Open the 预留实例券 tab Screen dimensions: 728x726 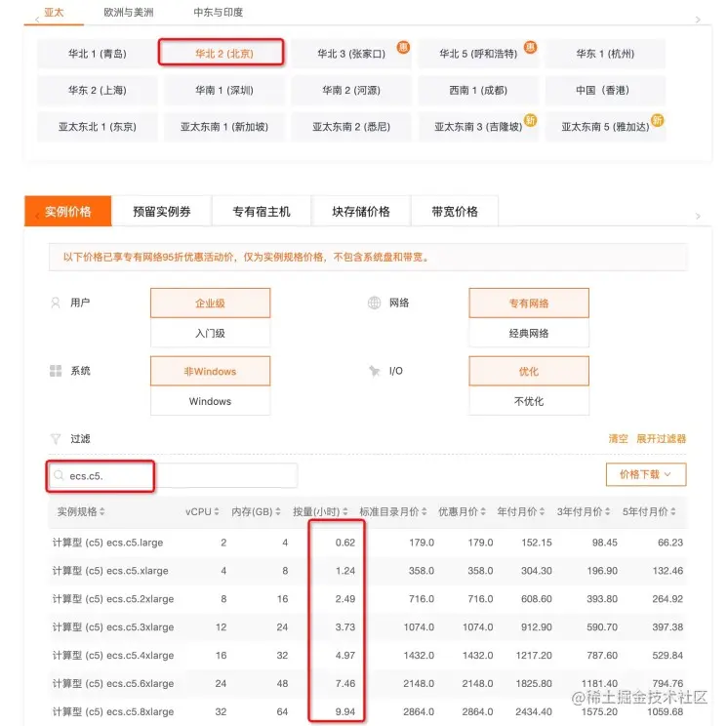click(x=162, y=211)
